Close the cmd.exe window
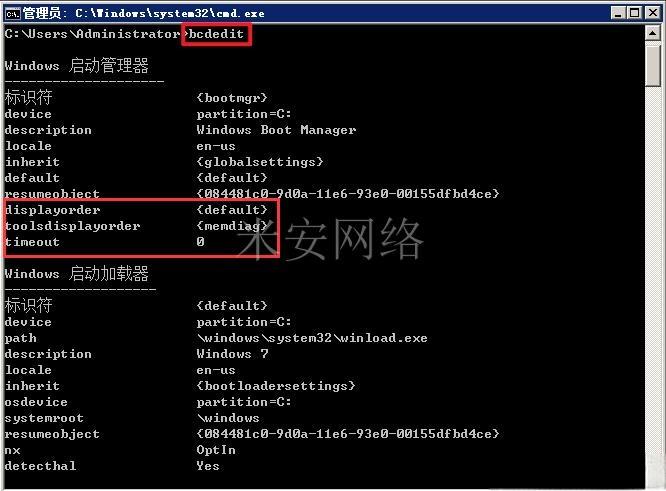Image resolution: width=666 pixels, height=491 pixels. coord(652,13)
